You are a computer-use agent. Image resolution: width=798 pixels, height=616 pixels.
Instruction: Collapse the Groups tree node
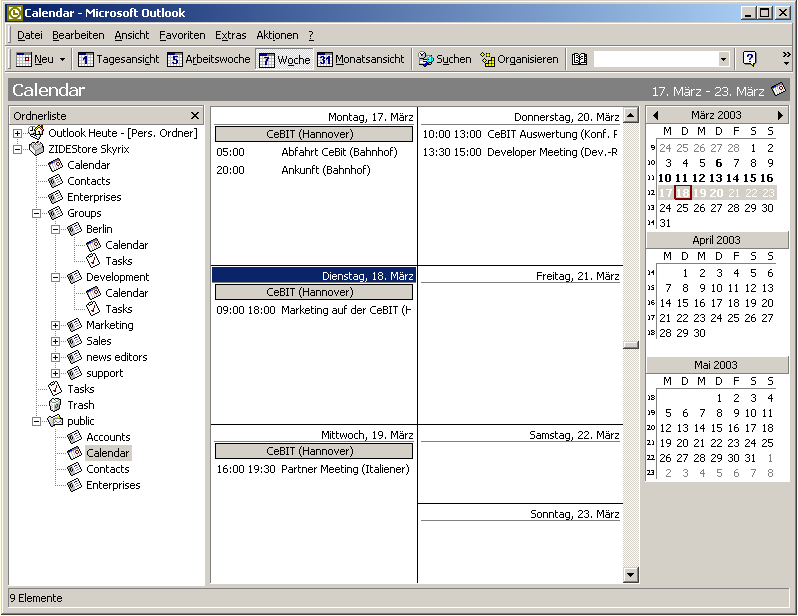click(x=37, y=213)
